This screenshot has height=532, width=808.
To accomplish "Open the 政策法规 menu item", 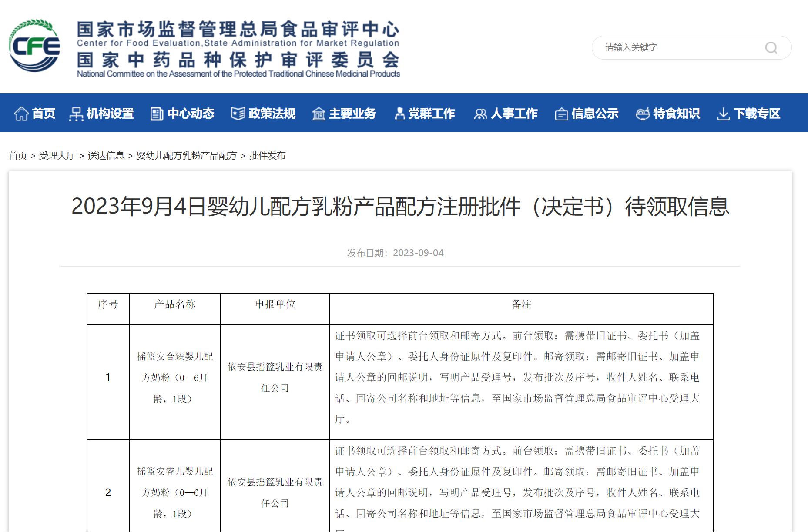I will (272, 114).
